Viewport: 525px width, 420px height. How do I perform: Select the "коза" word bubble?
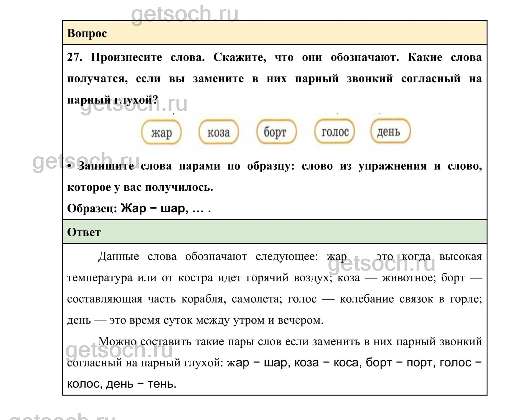tap(218, 132)
